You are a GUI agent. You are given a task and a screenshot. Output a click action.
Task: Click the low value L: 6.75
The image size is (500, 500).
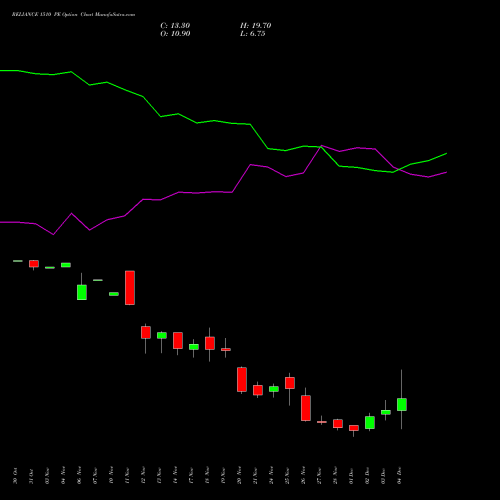253,34
